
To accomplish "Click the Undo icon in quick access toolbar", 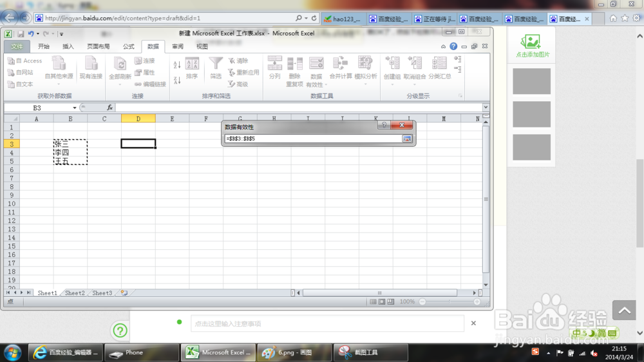I will 31,33.
